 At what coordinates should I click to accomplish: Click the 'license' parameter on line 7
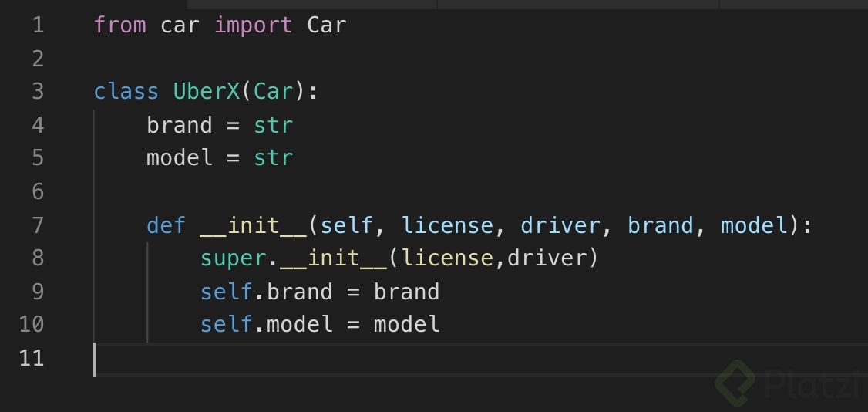(447, 225)
